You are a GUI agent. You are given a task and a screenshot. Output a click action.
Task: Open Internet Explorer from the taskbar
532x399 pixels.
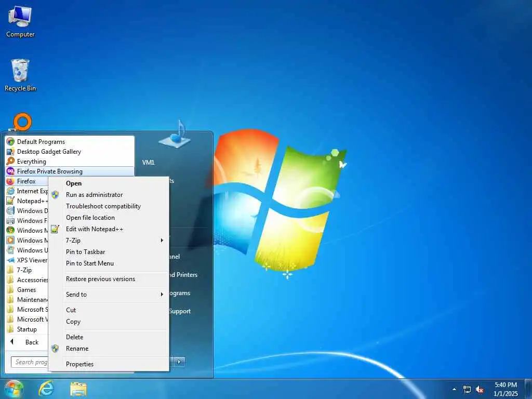(46, 389)
